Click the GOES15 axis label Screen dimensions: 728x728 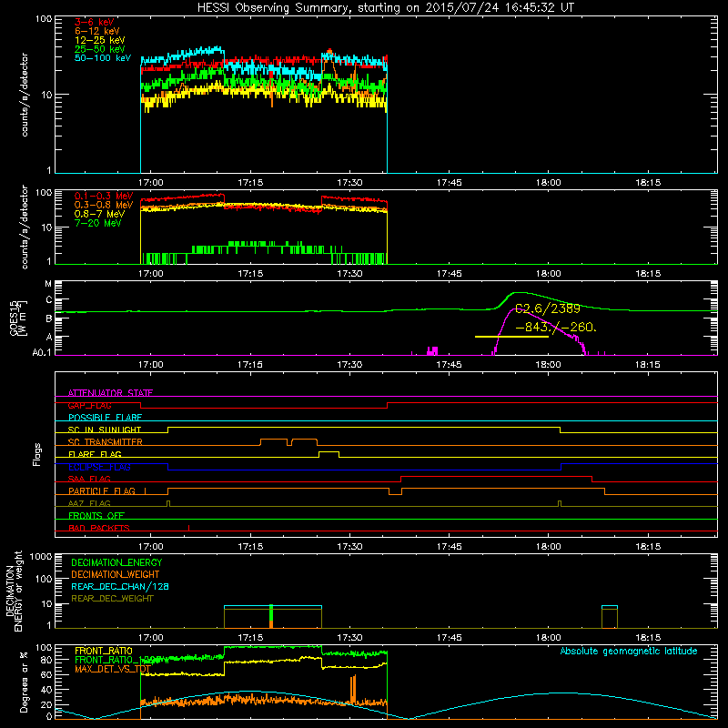pyautogui.click(x=15, y=318)
